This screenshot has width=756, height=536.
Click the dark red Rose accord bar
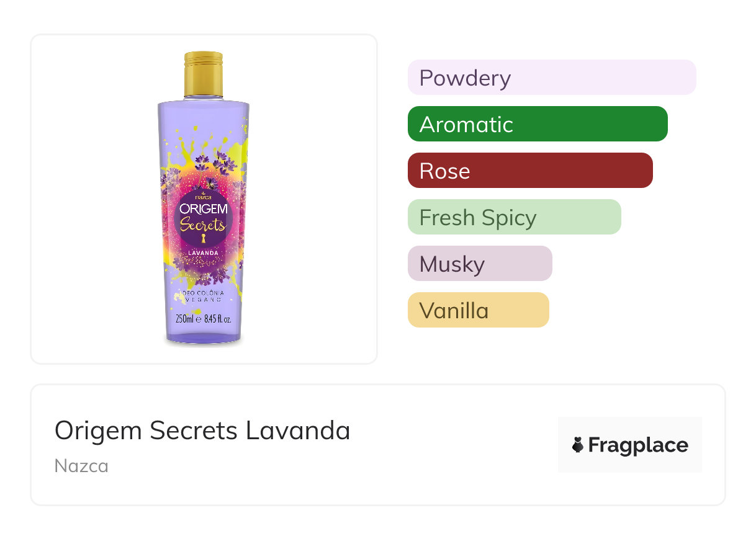pos(529,171)
